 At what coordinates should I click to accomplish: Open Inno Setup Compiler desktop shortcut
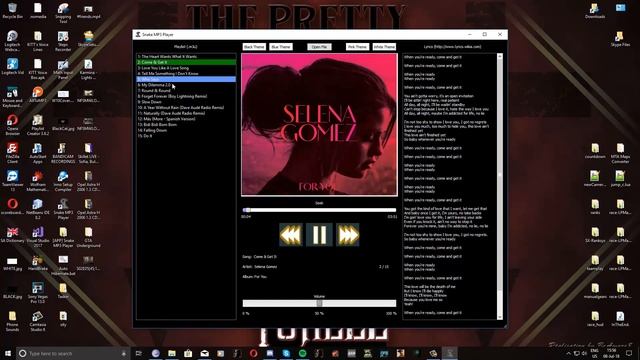[63, 181]
